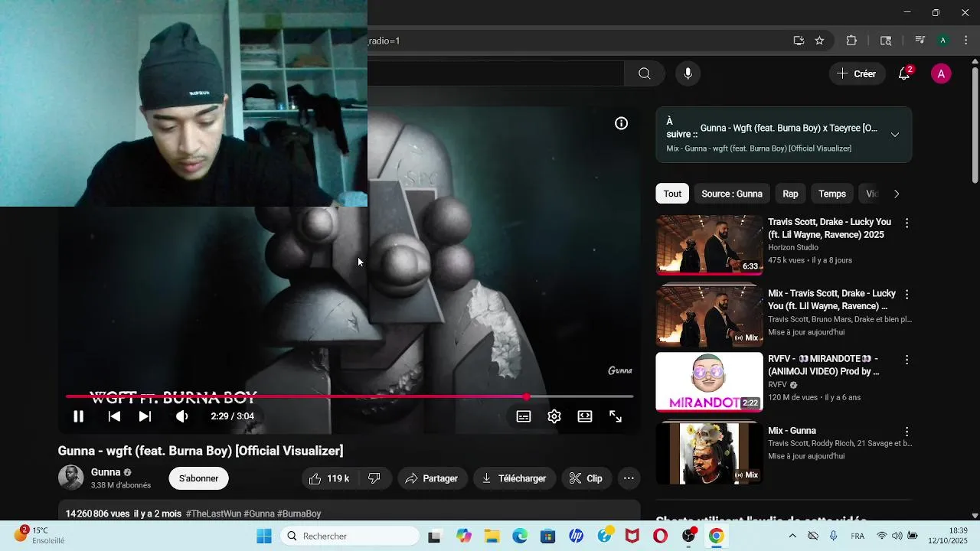Like the video (119 k)
980x551 pixels.
pos(329,478)
